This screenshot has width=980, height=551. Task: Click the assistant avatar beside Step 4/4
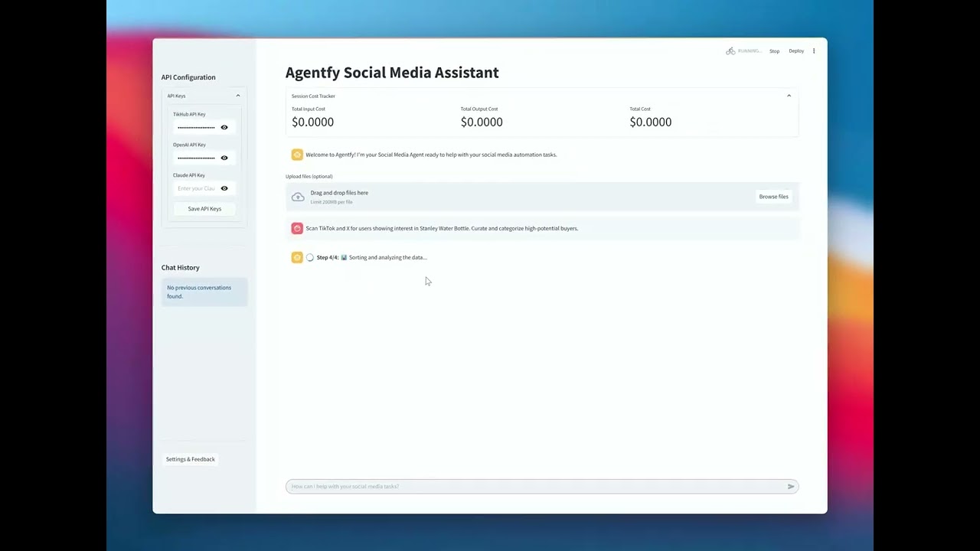297,257
